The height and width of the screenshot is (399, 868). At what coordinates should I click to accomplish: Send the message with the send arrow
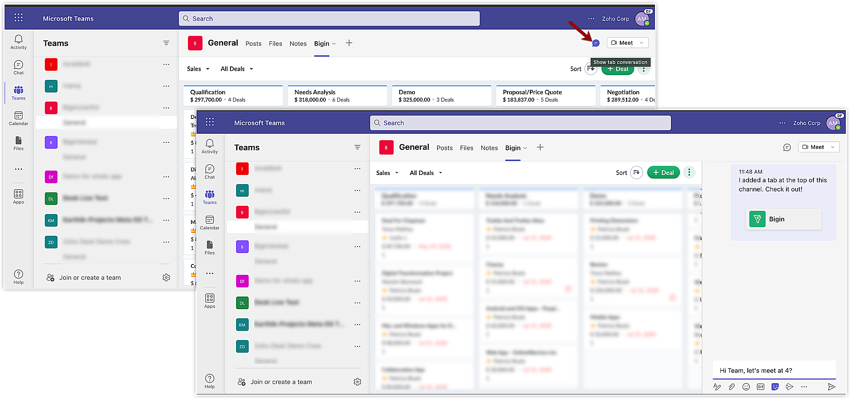832,387
